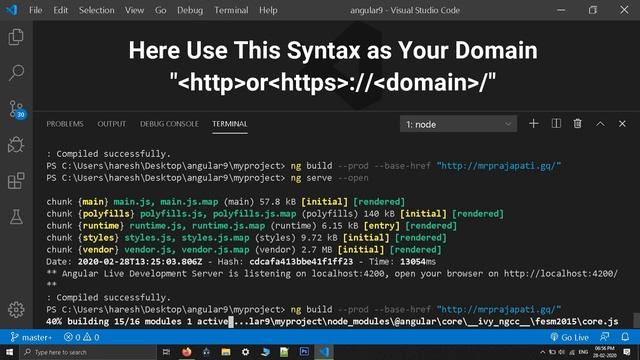
Task: Click hash 'cdcafa413bbe41f1ff23' in terminal
Action: pyautogui.click(x=301, y=262)
